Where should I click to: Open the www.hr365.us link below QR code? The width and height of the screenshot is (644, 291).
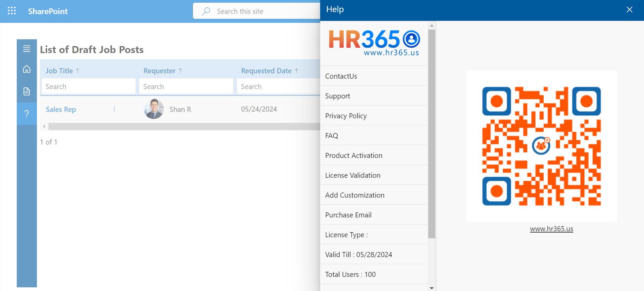click(551, 229)
